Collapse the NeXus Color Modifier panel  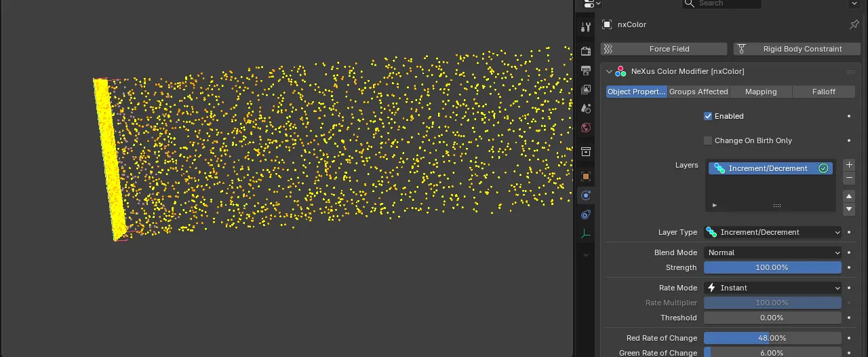point(609,71)
